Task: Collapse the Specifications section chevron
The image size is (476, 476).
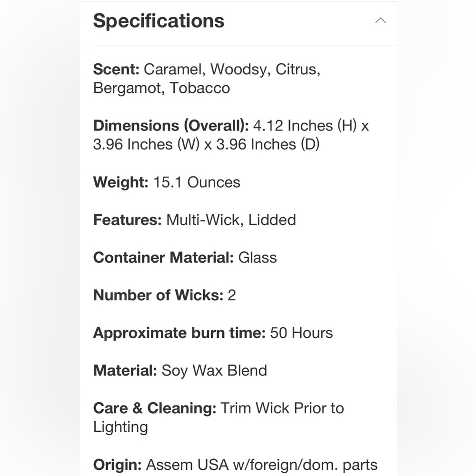Action: coord(380,20)
